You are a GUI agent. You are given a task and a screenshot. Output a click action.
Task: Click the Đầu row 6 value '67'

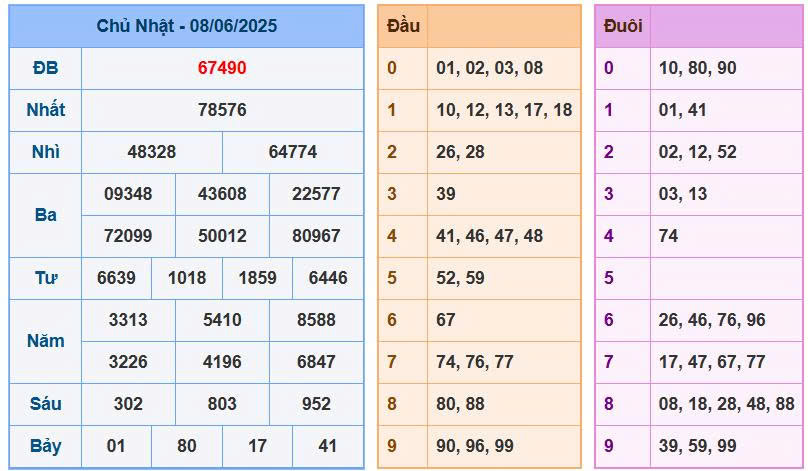point(446,320)
